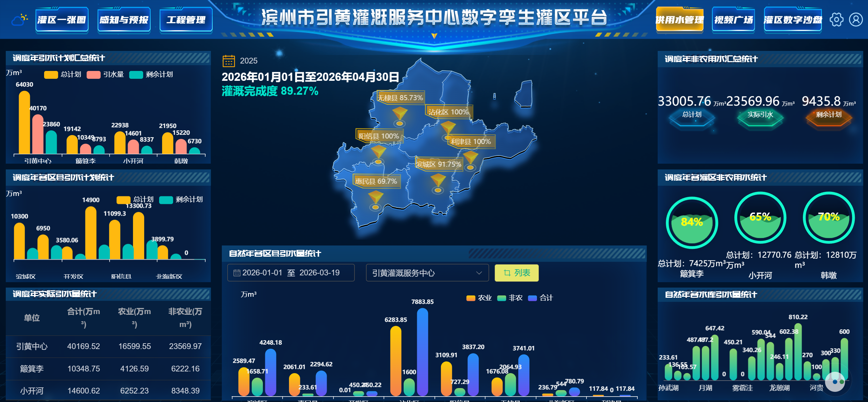Click the calendar icon beside 2025
Screen dimensions: 868x402
coord(229,61)
